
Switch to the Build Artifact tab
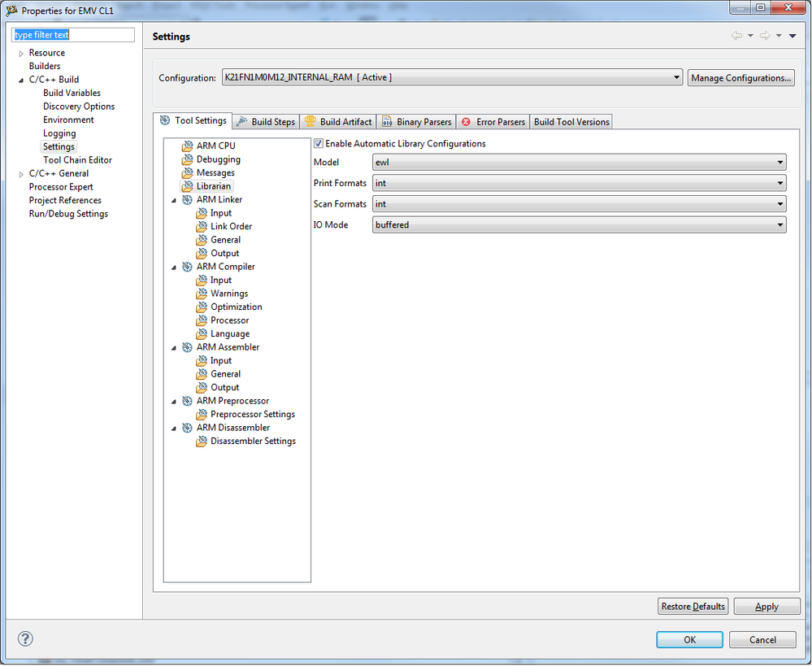click(338, 122)
